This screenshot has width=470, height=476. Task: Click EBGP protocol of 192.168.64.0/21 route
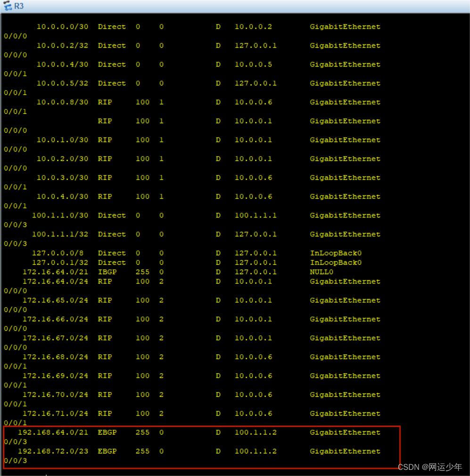(x=107, y=432)
